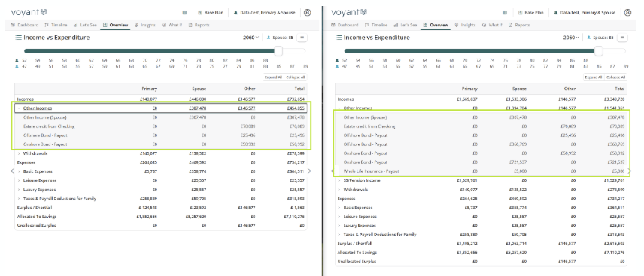Expand Withdrawals row in right panel
The image size is (644, 276).
click(x=339, y=190)
